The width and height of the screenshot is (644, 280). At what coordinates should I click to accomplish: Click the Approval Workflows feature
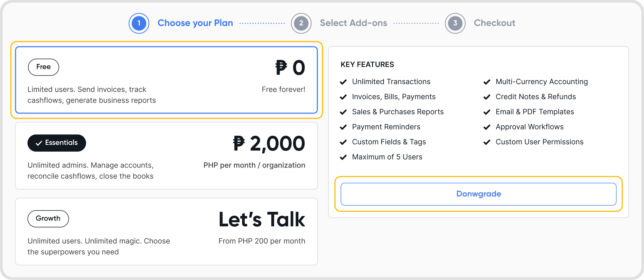pos(530,127)
